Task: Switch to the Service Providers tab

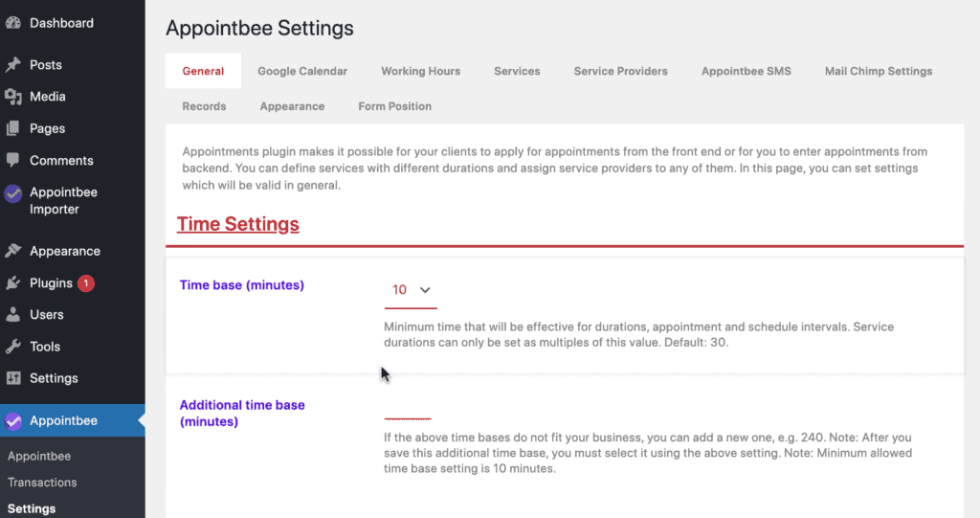Action: tap(620, 71)
